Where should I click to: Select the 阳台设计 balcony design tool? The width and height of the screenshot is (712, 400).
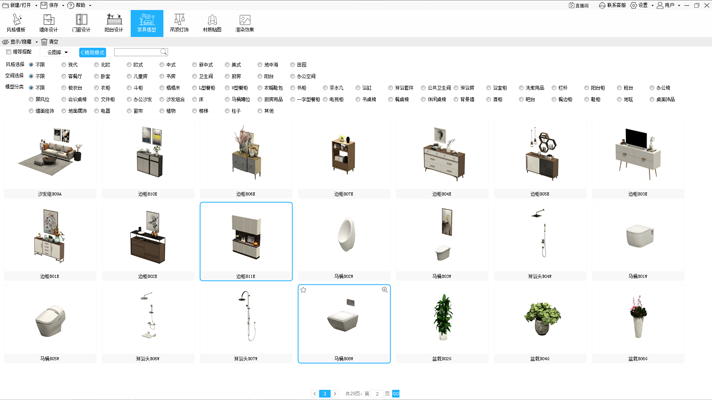114,23
